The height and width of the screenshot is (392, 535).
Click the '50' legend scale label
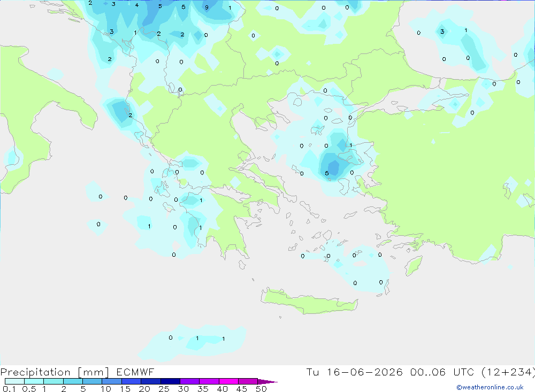tap(261, 389)
